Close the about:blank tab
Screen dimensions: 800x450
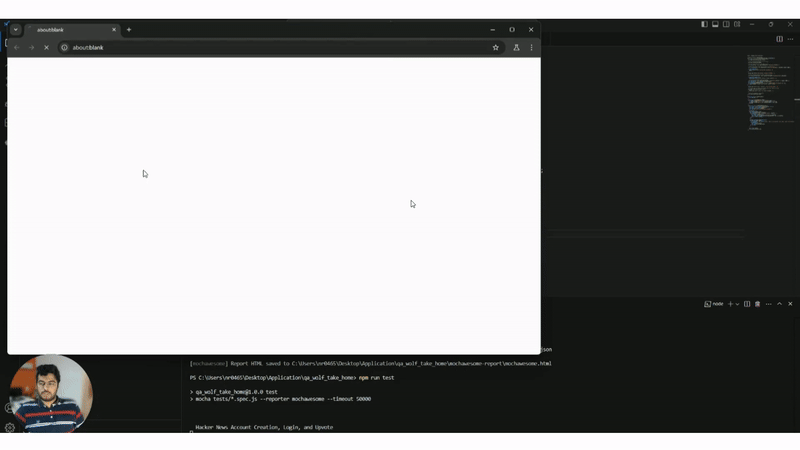[114, 30]
